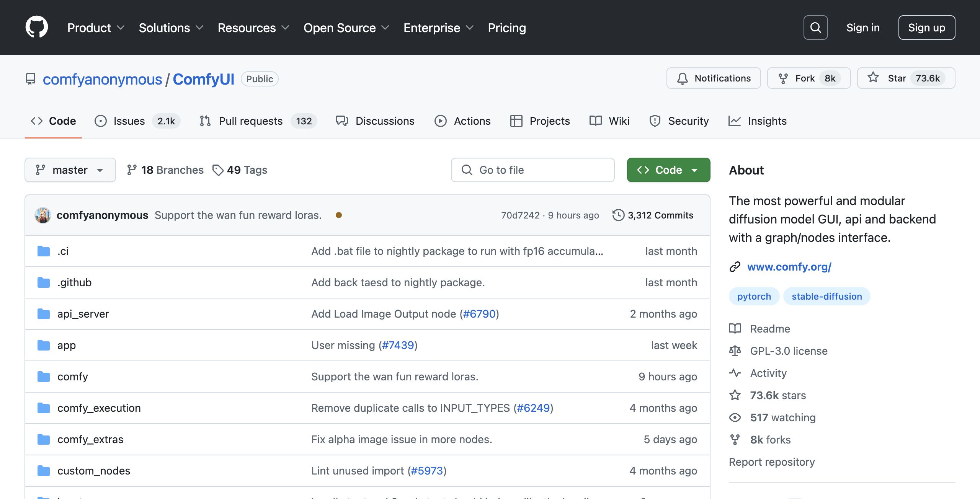The image size is (980, 499).
Task: Open the search magnifier icon
Action: 815,28
